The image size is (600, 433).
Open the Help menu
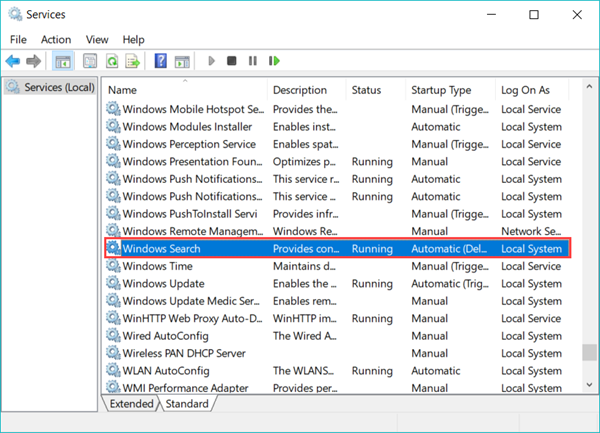coord(134,39)
